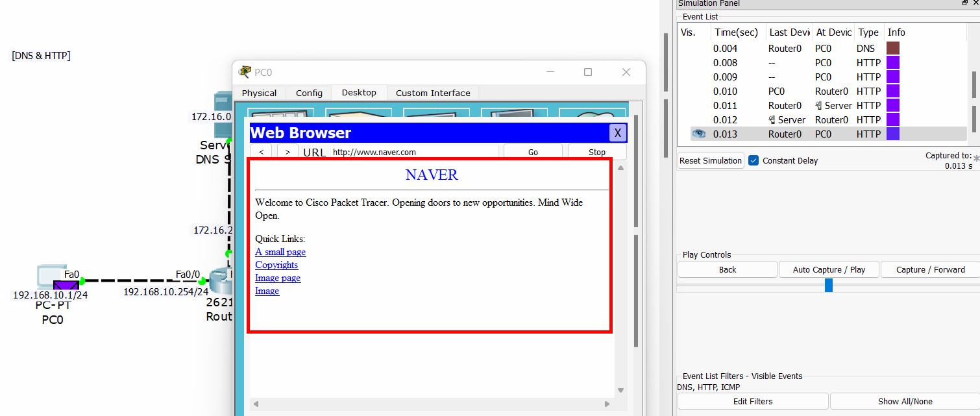This screenshot has width=980, height=416.
Task: Click the browser page scroll-down arrow
Action: 620,390
